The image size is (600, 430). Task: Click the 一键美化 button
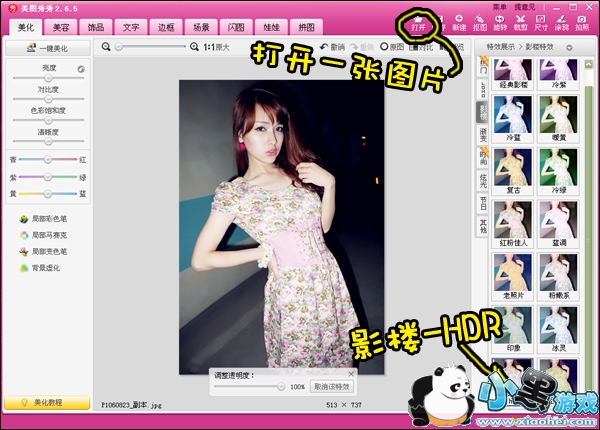click(48, 48)
